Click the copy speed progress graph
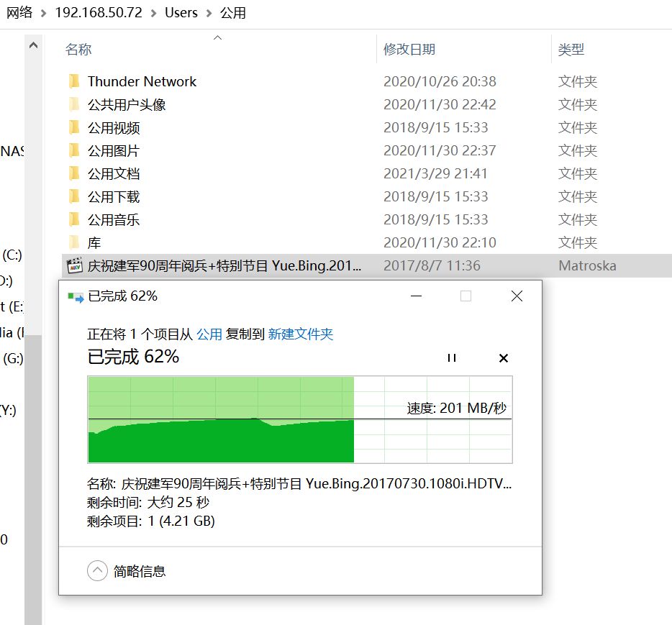This screenshot has height=625, width=672. pos(299,419)
